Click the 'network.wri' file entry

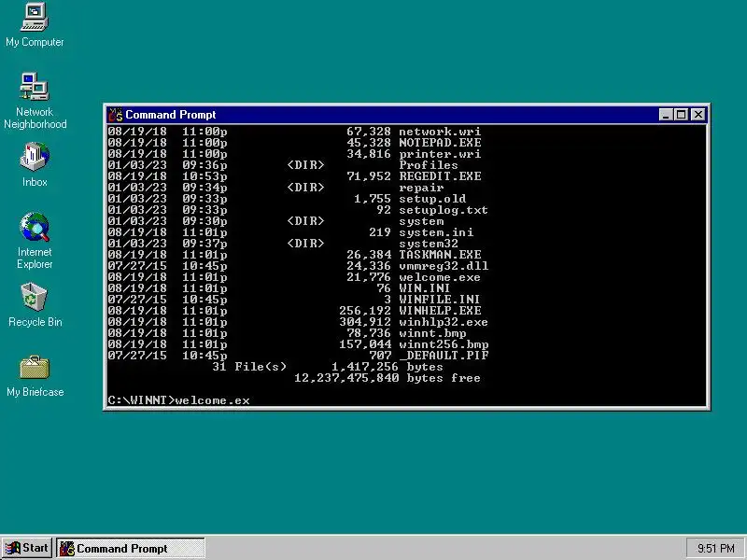coord(440,132)
